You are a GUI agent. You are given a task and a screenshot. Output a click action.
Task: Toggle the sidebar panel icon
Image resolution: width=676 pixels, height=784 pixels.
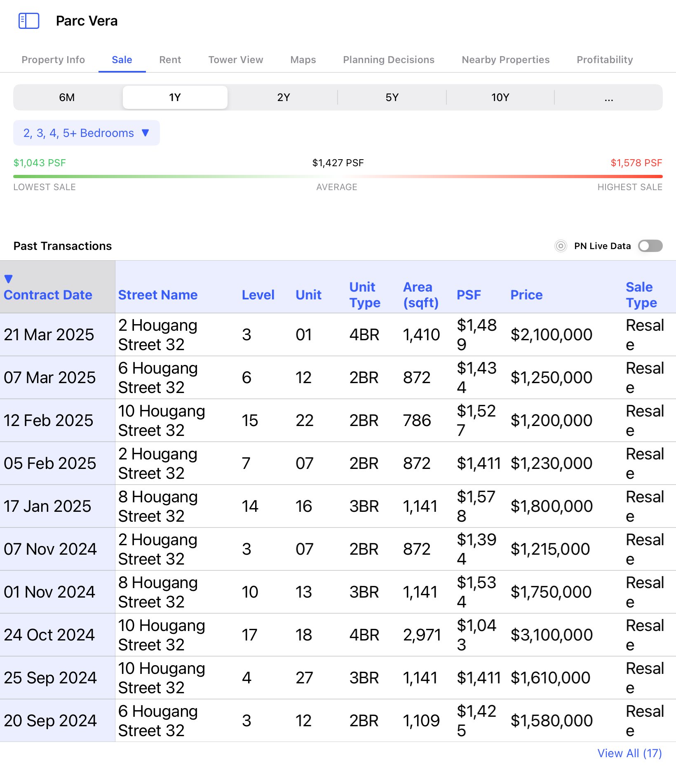tap(29, 21)
